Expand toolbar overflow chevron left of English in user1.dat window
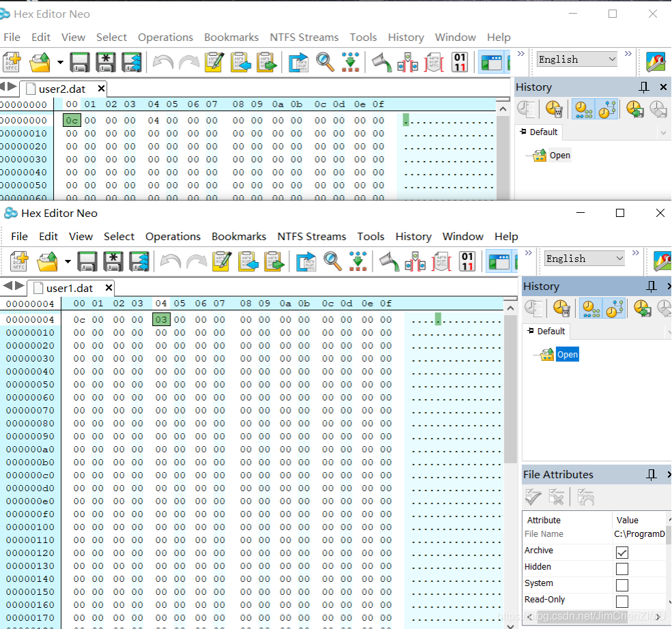This screenshot has height=629, width=672. [x=529, y=253]
